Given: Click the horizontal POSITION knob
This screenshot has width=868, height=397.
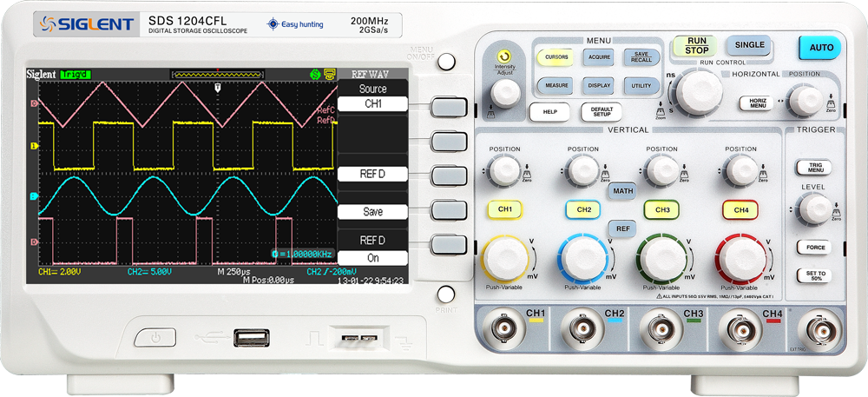Looking at the screenshot, I should pos(806,101).
